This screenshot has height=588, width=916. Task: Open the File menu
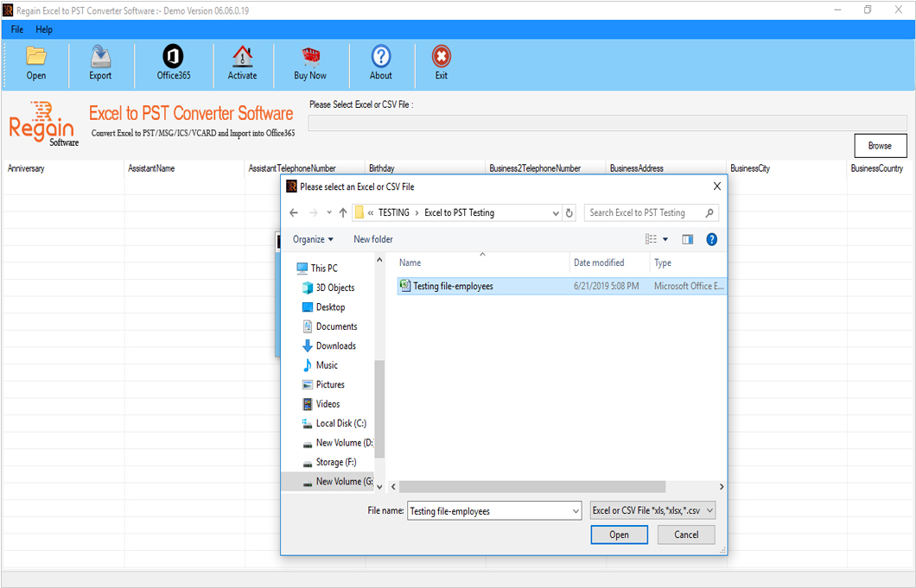point(16,28)
